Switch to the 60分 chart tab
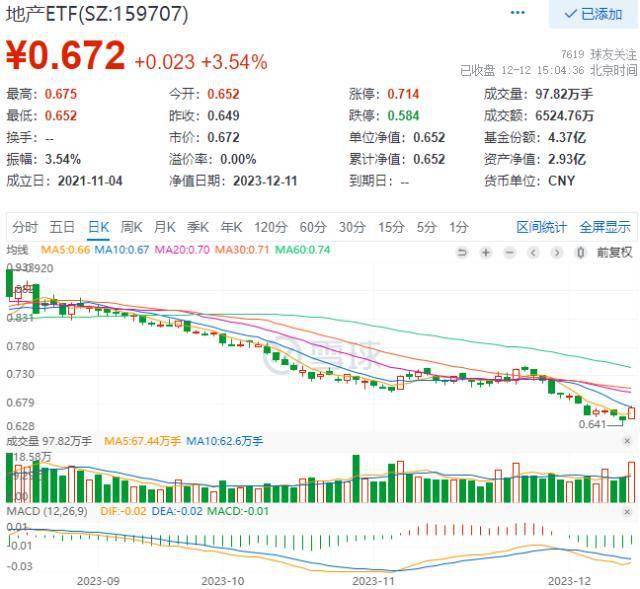Screen dimensions: 640x589 click(x=313, y=227)
